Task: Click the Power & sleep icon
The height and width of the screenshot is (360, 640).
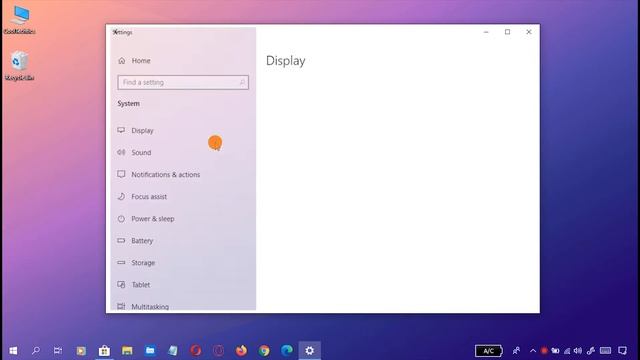Action: point(121,219)
